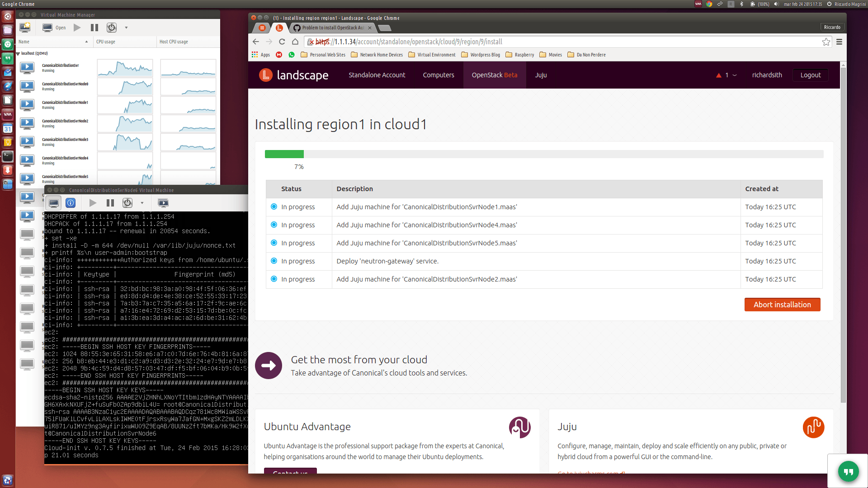
Task: Select CanonicalDistributionSvrNode2 VM row
Action: pyautogui.click(x=118, y=123)
